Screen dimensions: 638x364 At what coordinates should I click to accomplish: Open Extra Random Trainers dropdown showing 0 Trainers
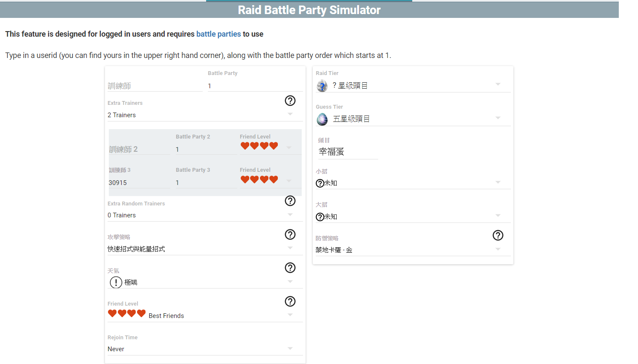[201, 215]
